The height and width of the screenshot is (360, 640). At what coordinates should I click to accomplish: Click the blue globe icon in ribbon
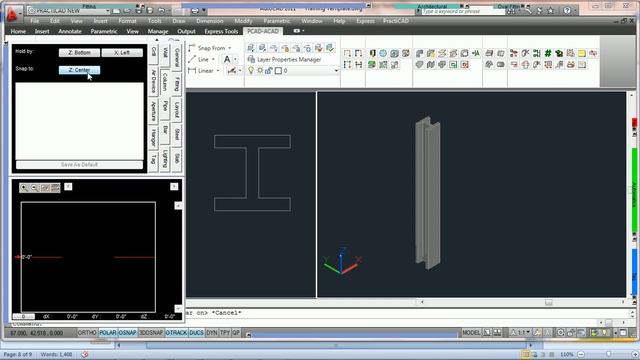pyautogui.click(x=383, y=53)
